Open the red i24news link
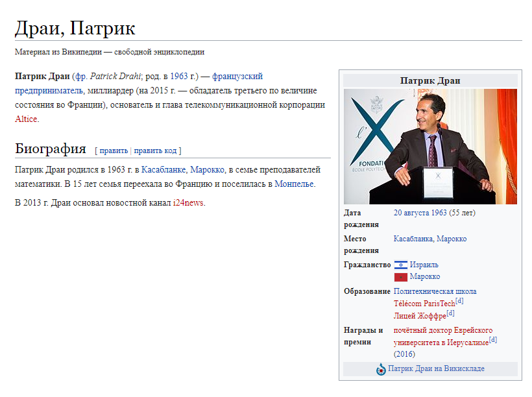532x397 pixels. (x=188, y=203)
